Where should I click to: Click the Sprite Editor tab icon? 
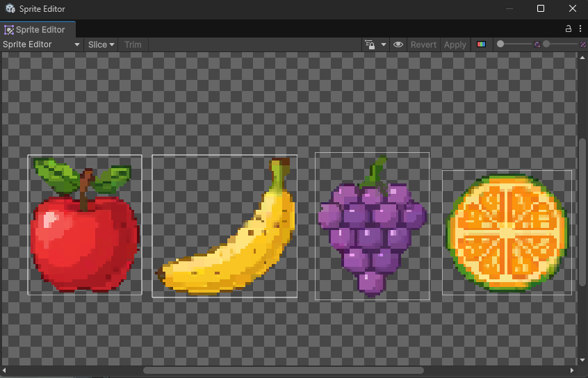point(9,30)
